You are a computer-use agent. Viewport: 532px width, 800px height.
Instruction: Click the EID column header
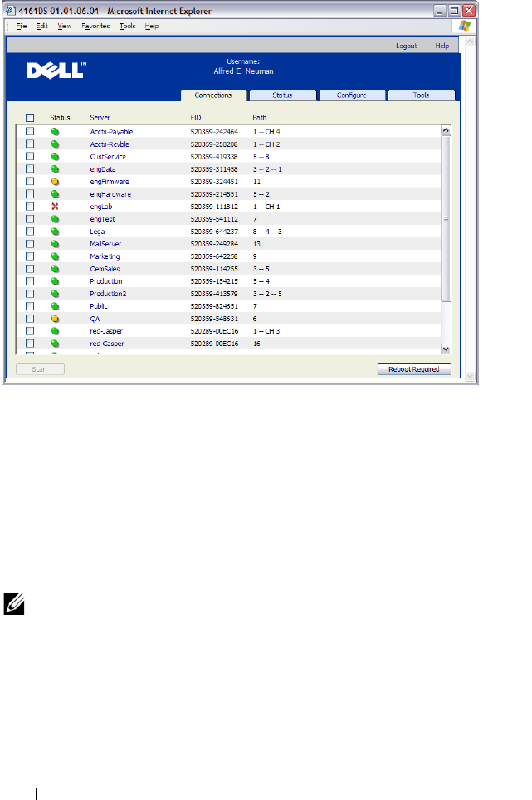[196, 118]
